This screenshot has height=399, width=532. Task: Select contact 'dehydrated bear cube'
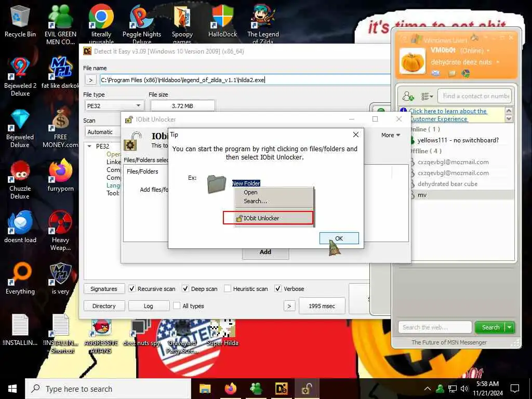coord(447,184)
